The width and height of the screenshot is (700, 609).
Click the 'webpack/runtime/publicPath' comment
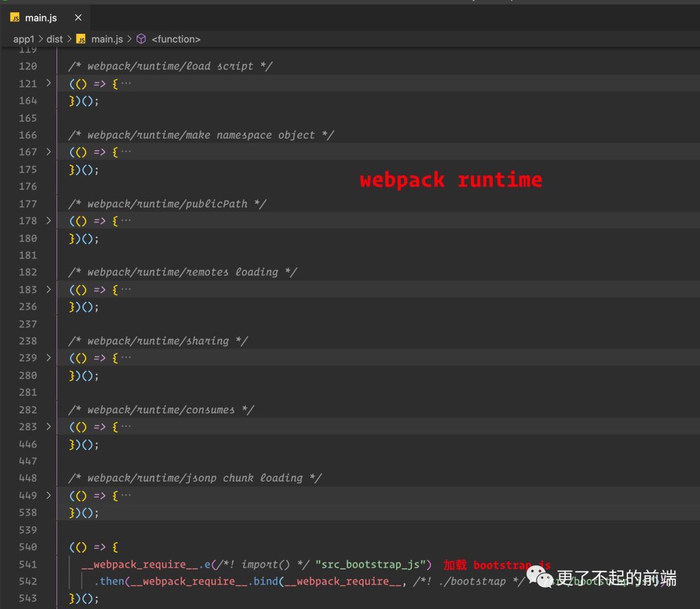pos(167,204)
